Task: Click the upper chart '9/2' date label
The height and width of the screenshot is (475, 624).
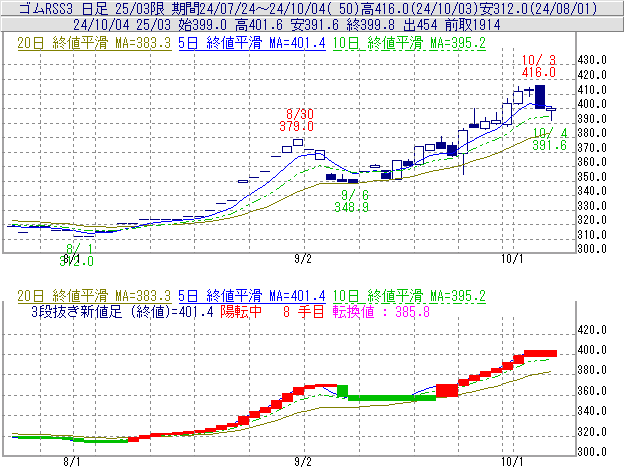Action: tap(303, 259)
